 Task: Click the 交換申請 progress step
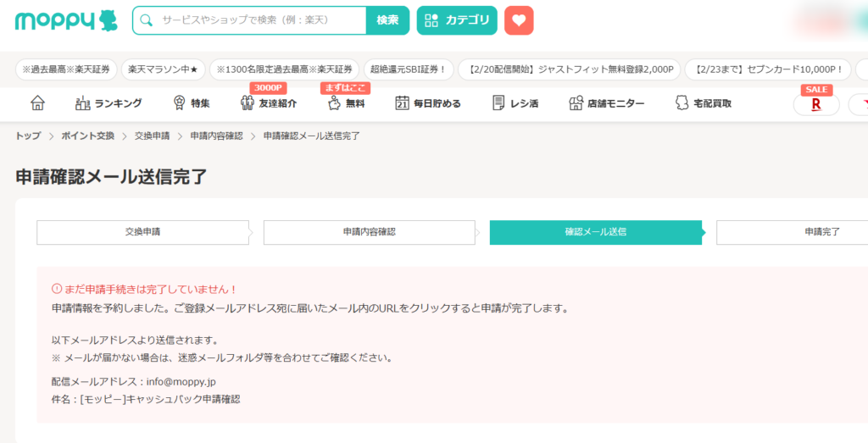142,232
